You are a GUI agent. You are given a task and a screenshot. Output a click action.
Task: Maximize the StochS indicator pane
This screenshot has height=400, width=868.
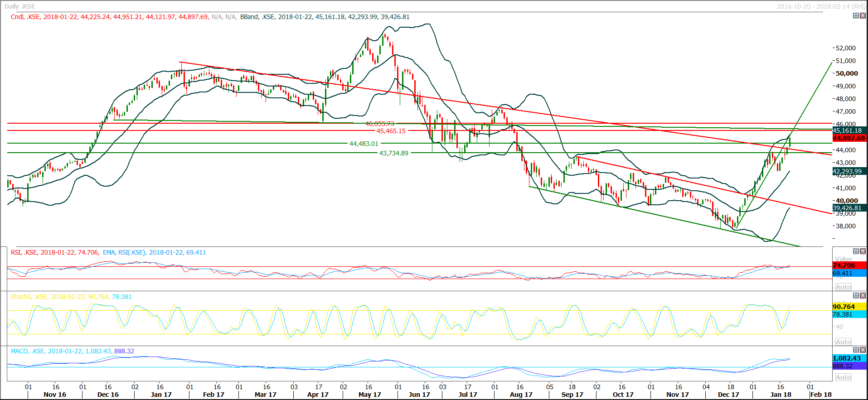point(856,295)
